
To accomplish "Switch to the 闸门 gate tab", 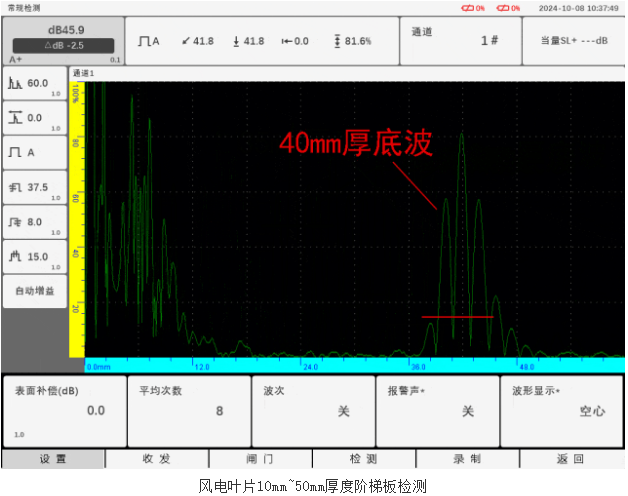I will tap(260, 459).
